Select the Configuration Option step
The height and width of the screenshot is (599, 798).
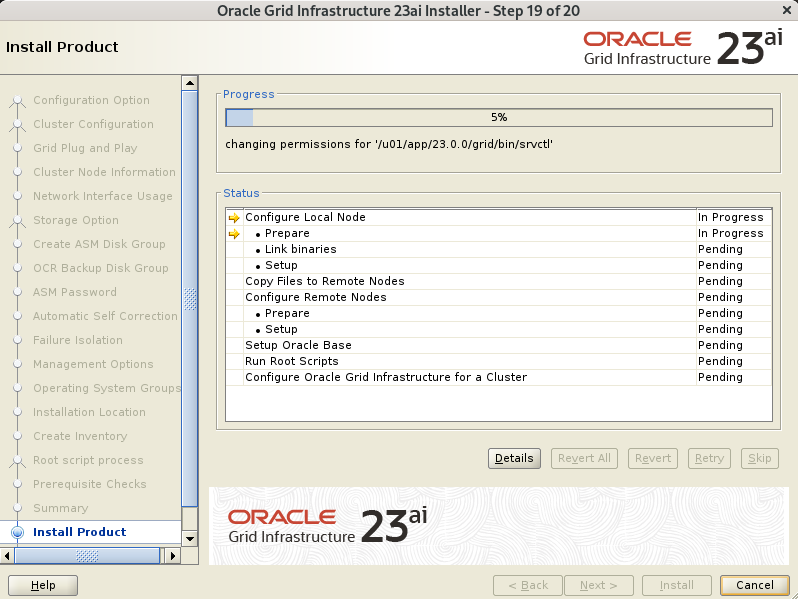pyautogui.click(x=92, y=100)
